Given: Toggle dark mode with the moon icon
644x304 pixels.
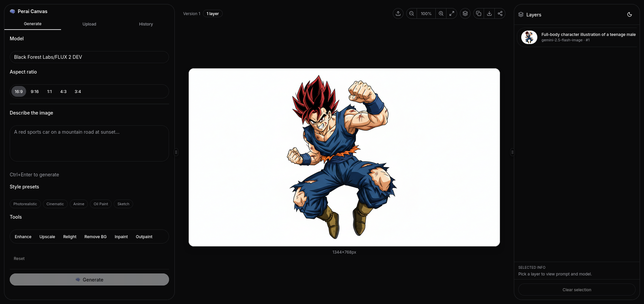Looking at the screenshot, I should pyautogui.click(x=630, y=14).
